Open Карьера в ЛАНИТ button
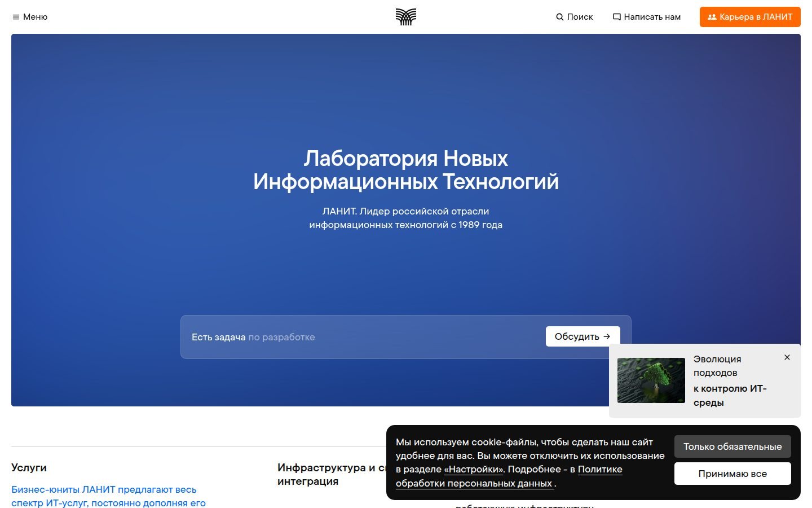 coord(750,17)
